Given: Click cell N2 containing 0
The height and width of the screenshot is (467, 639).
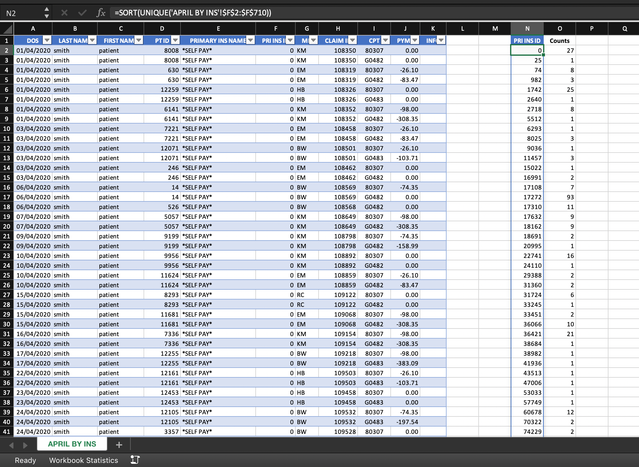Looking at the screenshot, I should [x=527, y=50].
